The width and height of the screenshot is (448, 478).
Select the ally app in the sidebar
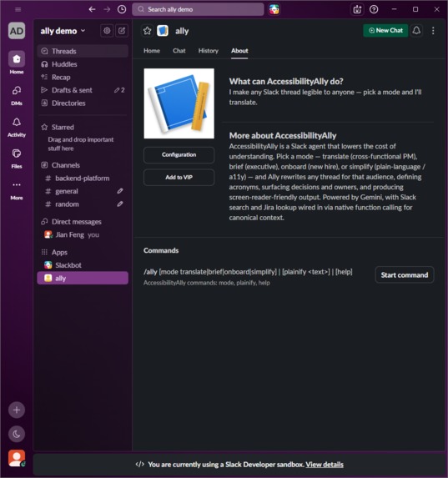(83, 278)
